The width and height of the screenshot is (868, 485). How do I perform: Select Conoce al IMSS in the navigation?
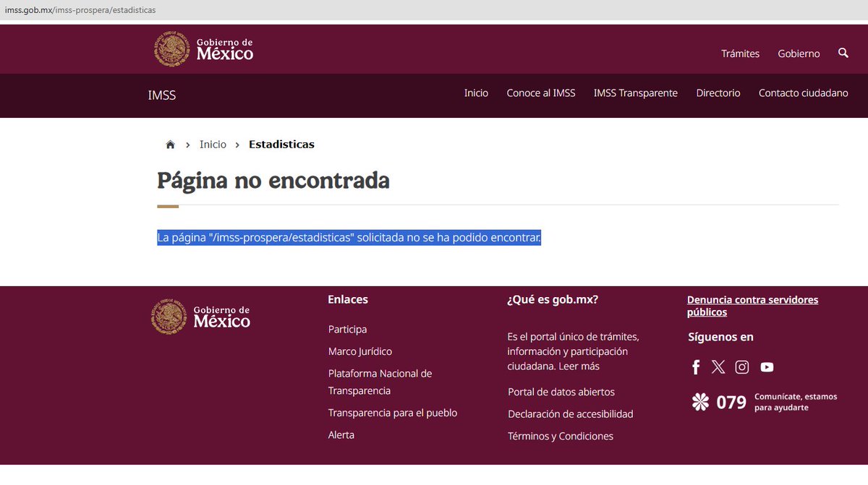coord(540,93)
